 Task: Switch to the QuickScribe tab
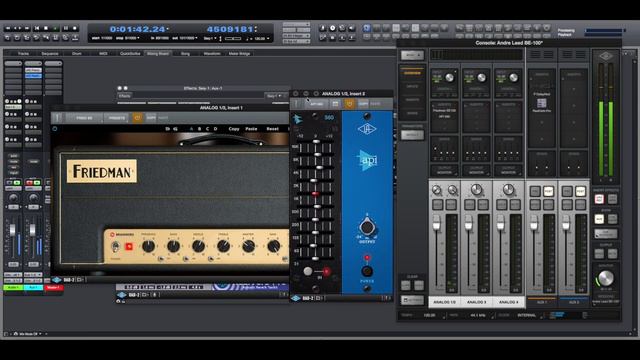coord(130,53)
